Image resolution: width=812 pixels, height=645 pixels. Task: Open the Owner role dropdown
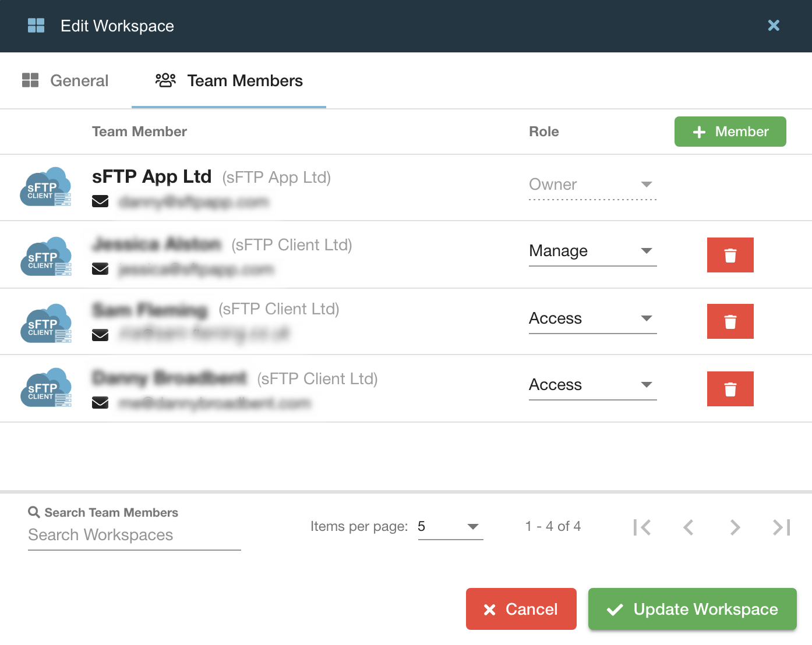tap(592, 185)
